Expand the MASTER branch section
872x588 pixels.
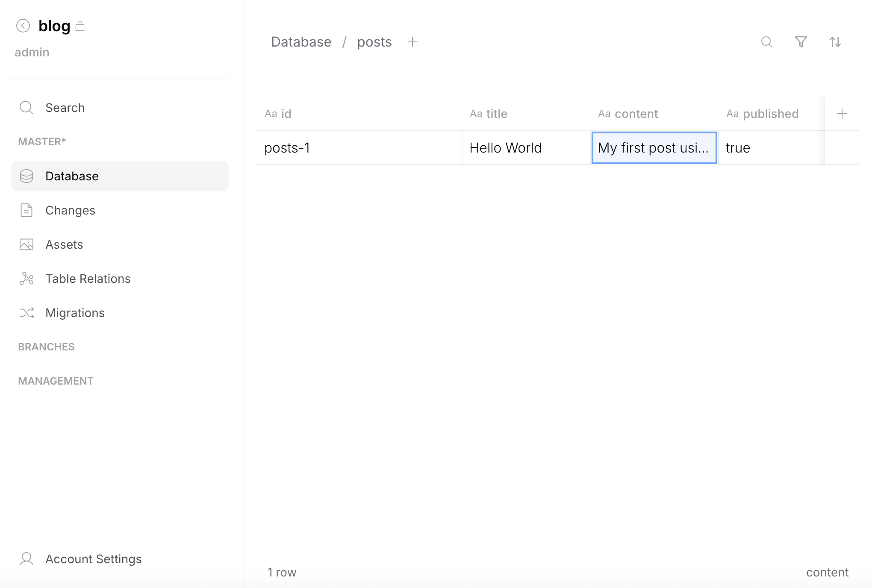point(42,141)
